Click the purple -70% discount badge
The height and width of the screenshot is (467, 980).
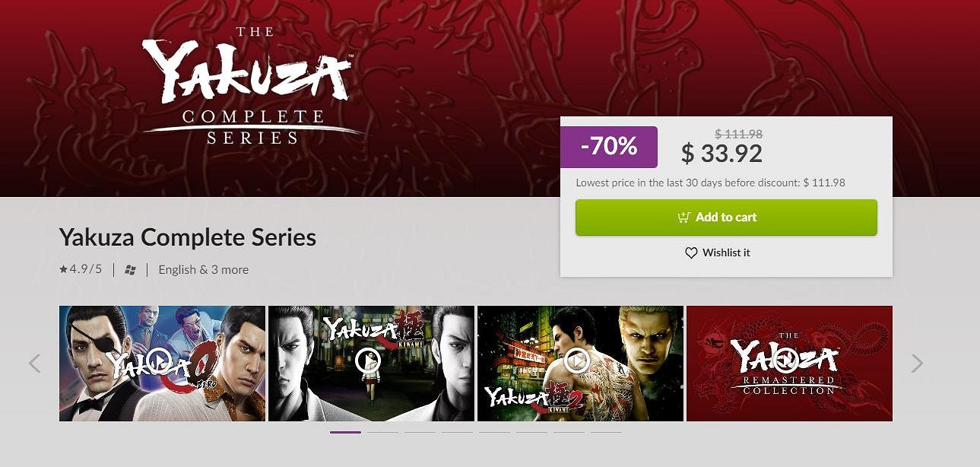608,147
